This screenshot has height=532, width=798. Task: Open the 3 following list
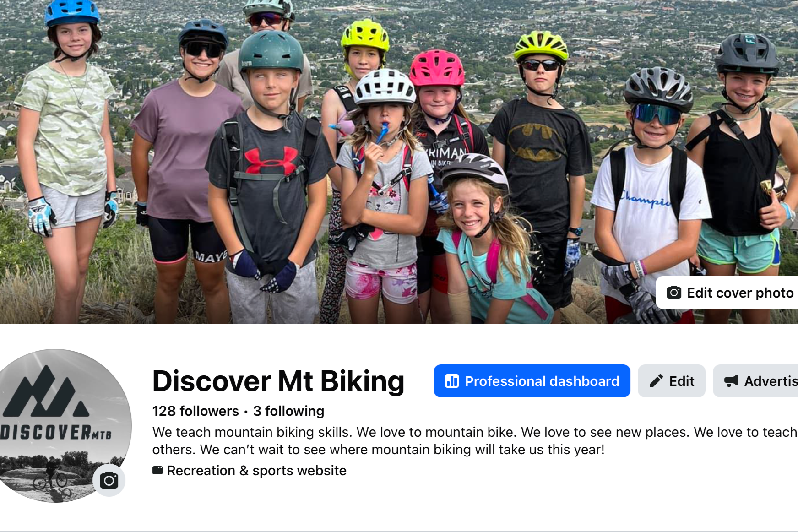coord(288,411)
